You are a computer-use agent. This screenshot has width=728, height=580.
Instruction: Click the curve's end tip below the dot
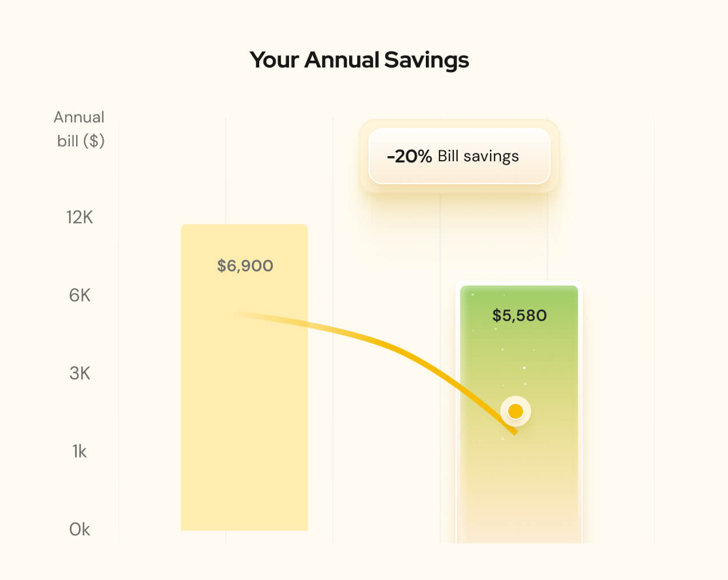pyautogui.click(x=513, y=431)
